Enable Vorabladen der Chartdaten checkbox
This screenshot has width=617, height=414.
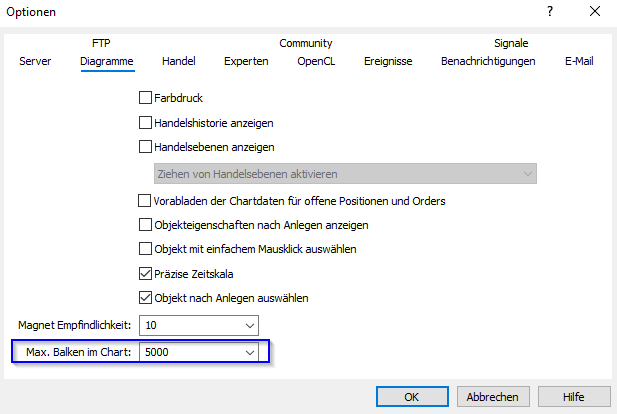point(146,200)
